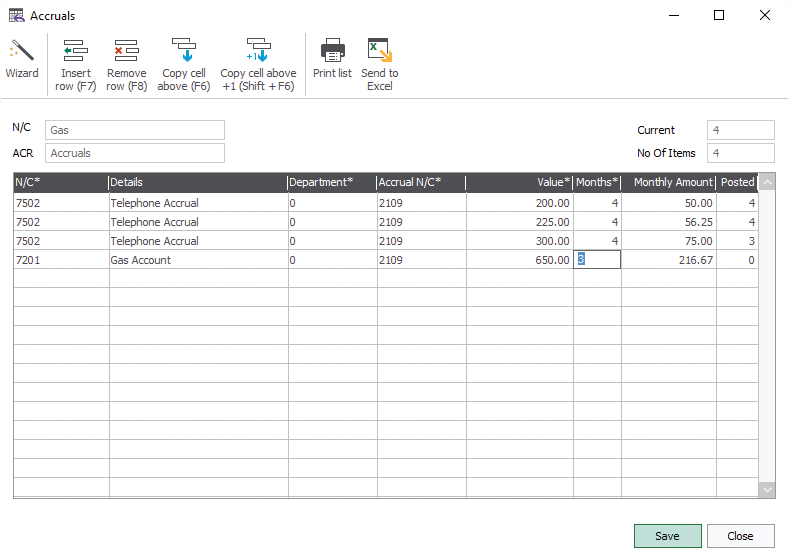
Task: Select monthly amount 50.00
Action: pyautogui.click(x=669, y=203)
